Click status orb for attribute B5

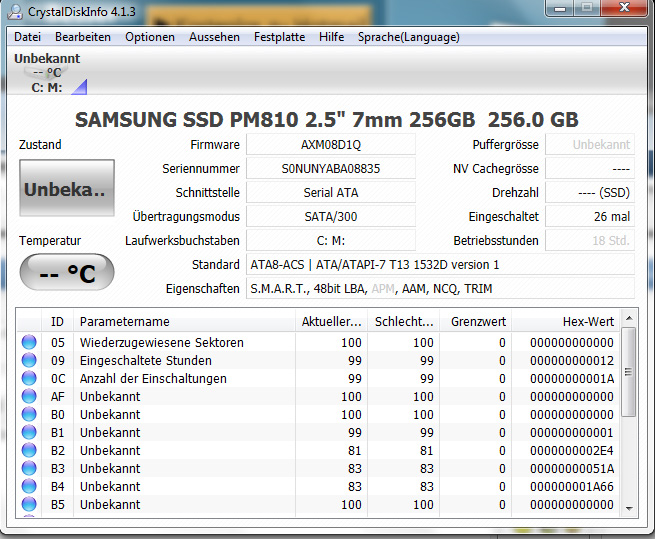[29, 504]
